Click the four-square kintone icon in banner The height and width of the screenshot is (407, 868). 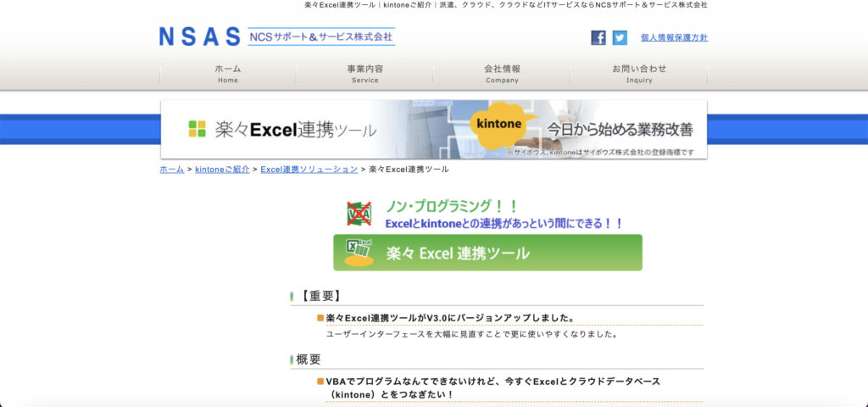click(197, 129)
